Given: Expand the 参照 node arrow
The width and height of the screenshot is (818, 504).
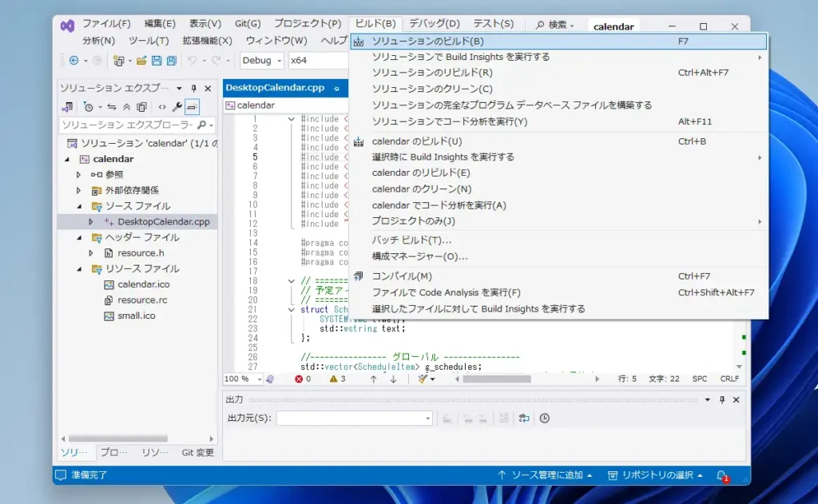Looking at the screenshot, I should point(78,175).
